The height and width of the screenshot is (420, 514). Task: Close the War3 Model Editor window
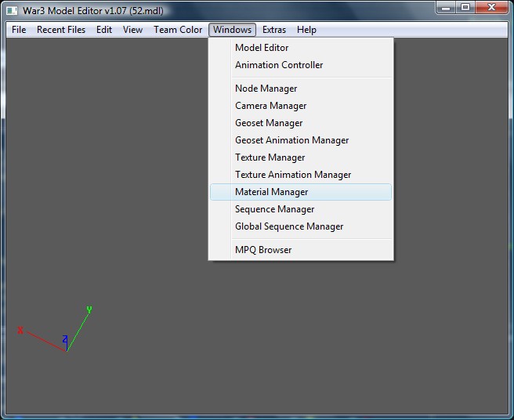(491, 8)
